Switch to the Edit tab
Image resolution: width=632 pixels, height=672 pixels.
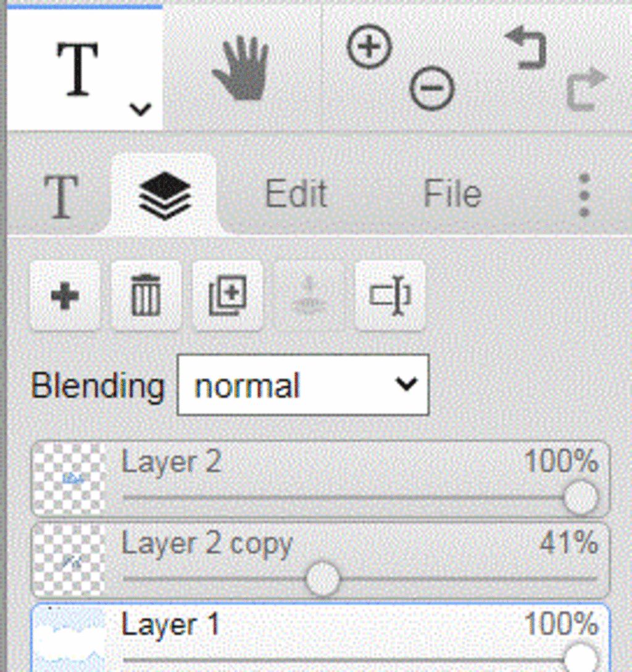[296, 195]
